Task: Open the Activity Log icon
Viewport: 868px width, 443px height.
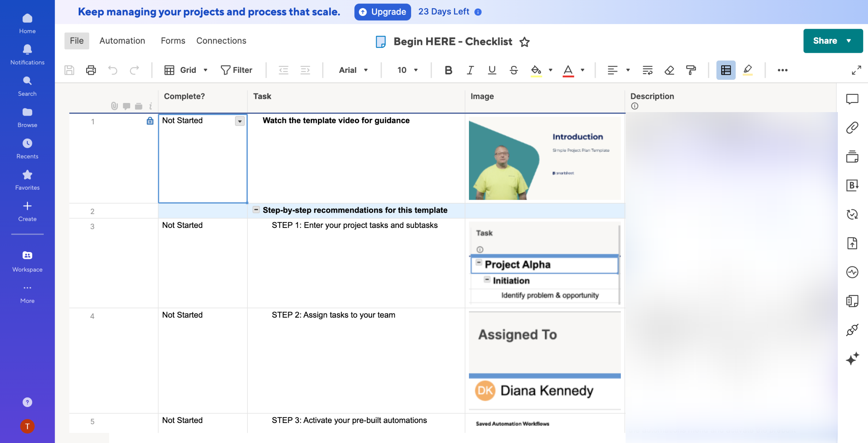Action: tap(852, 272)
